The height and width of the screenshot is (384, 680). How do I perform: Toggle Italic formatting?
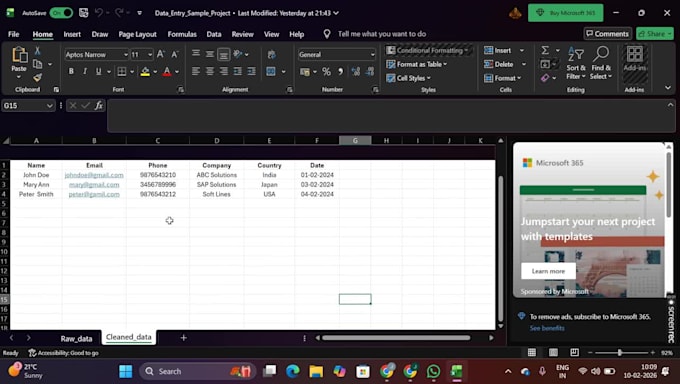coord(85,72)
